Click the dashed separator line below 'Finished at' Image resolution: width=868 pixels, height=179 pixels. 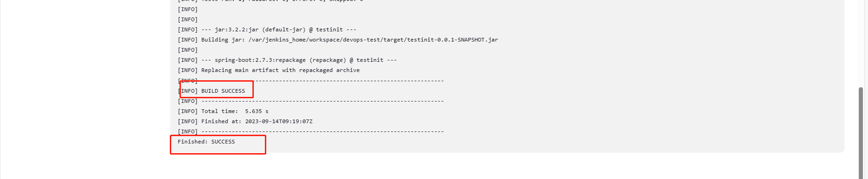[323, 131]
